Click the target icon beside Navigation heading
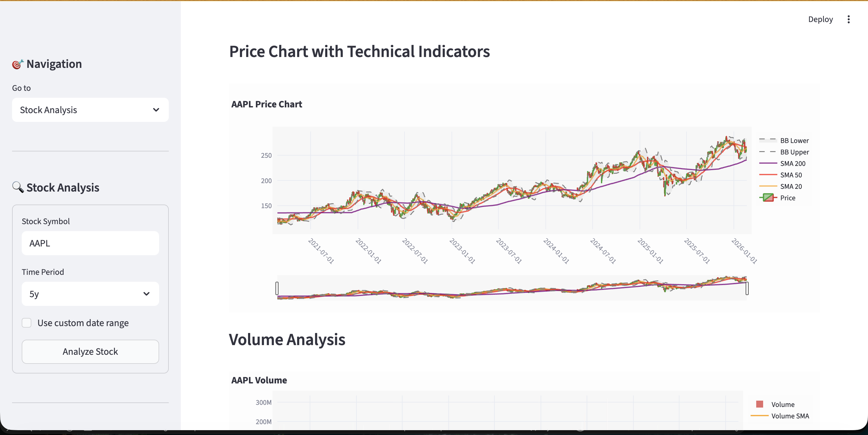This screenshot has height=435, width=868. (x=17, y=64)
